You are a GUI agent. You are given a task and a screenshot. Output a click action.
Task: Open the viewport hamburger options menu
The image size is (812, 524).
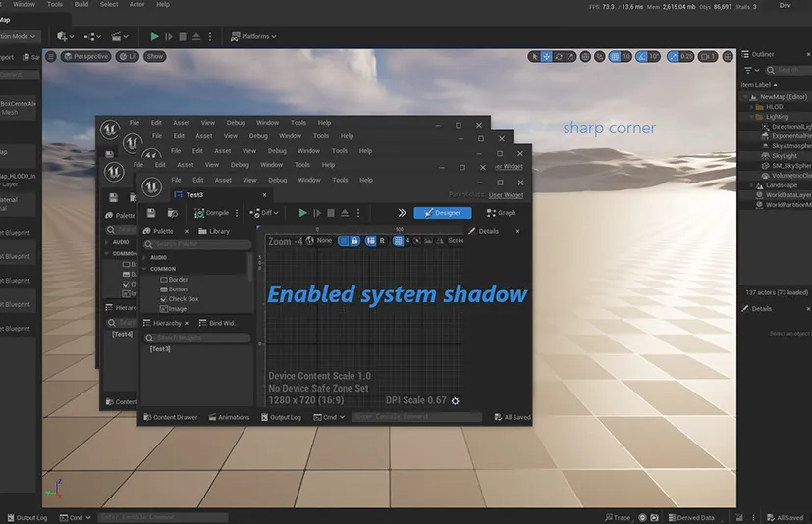click(x=51, y=56)
